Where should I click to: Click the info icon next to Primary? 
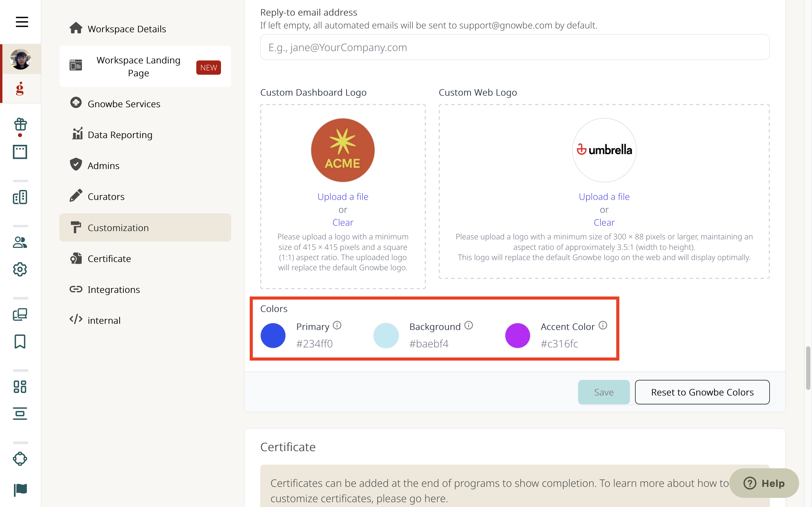[337, 325]
